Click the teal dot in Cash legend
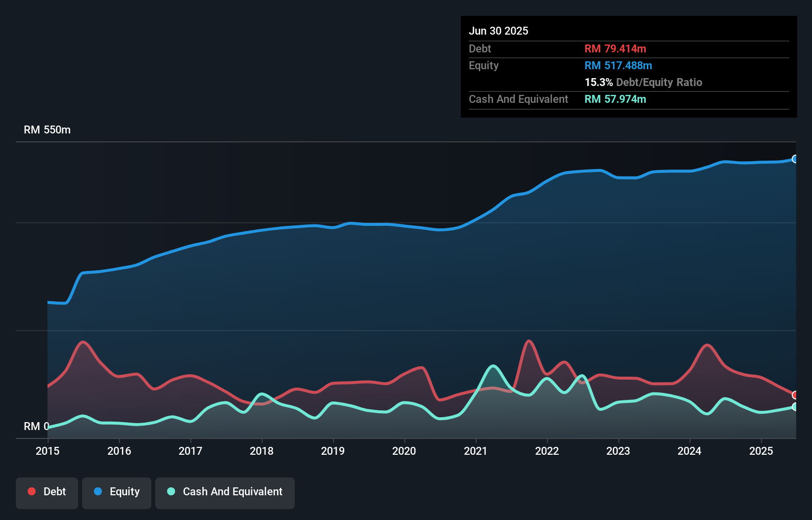Image resolution: width=812 pixels, height=520 pixels. pos(171,491)
